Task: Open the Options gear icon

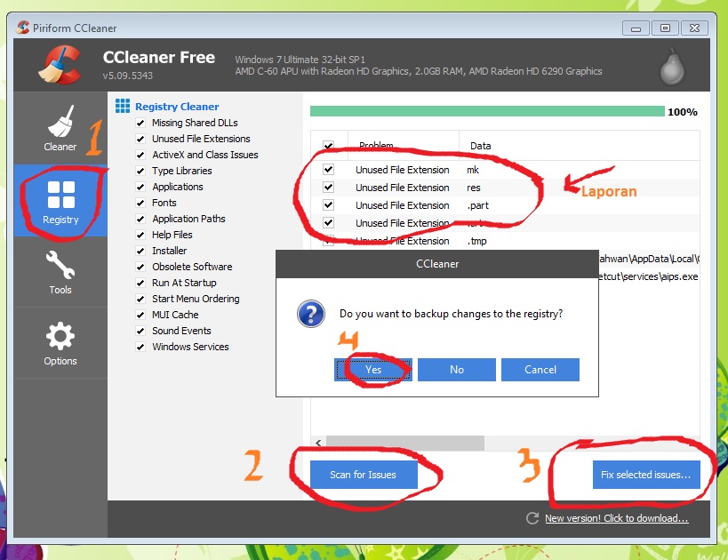Action: [x=60, y=336]
